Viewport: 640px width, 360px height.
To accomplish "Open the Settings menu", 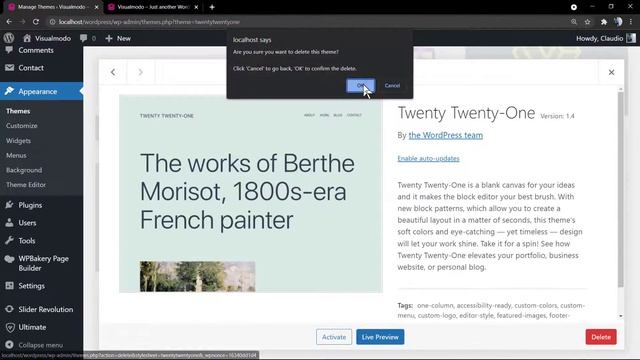I will [x=31, y=286].
